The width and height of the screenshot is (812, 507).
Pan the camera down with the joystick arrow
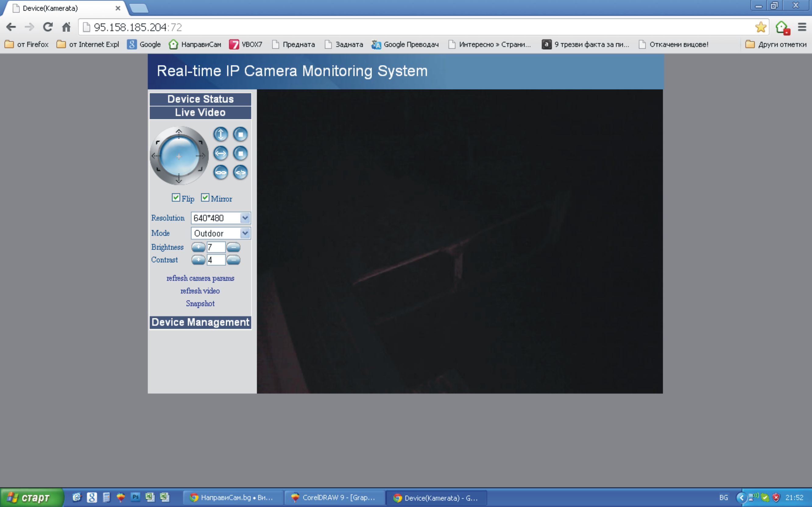179,180
